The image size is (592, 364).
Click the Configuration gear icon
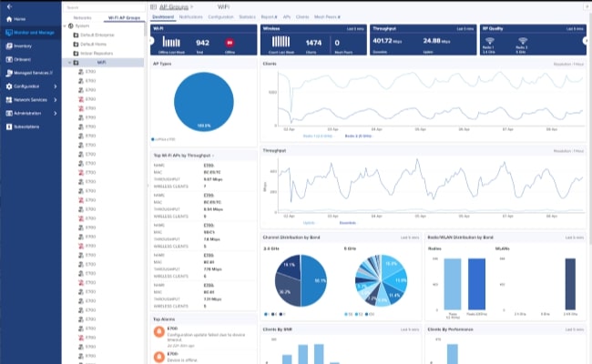[x=9, y=86]
